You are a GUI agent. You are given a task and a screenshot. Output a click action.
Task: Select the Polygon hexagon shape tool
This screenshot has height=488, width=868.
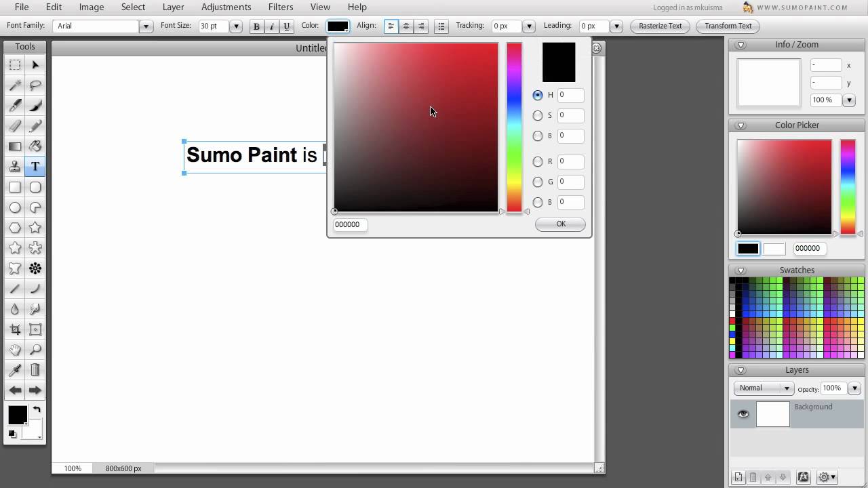[15, 228]
